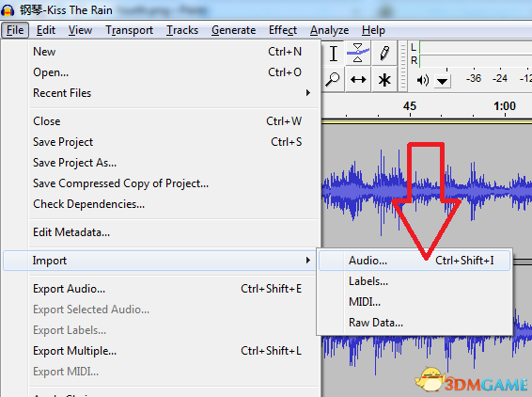Click the playback speaker meter icon
This screenshot has height=397, width=532.
click(x=422, y=81)
